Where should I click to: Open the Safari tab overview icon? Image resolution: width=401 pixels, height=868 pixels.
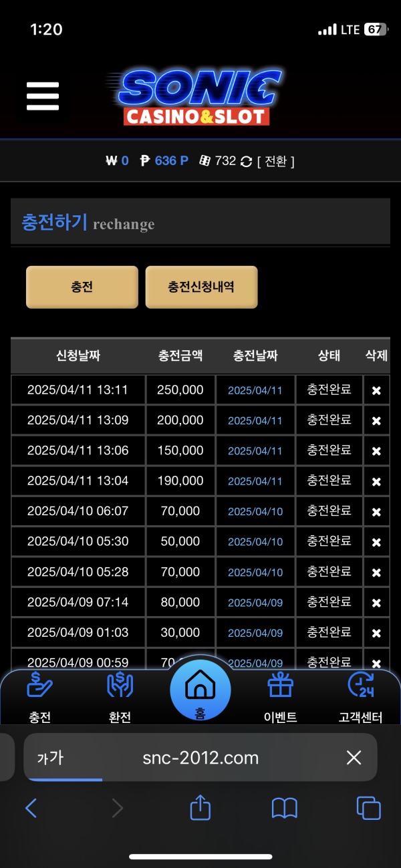click(368, 808)
